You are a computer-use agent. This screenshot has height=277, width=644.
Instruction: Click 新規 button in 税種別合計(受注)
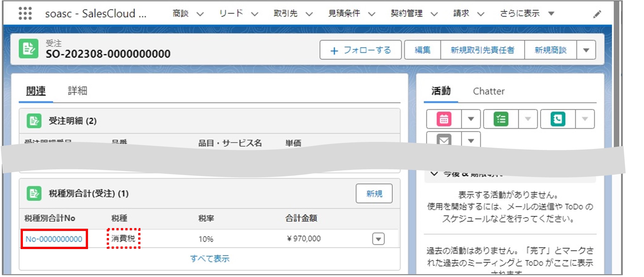(374, 193)
